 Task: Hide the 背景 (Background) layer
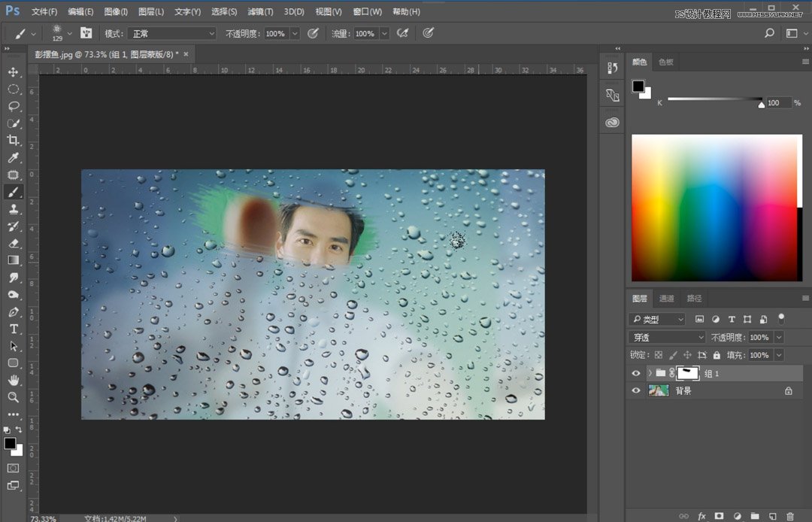[635, 390]
